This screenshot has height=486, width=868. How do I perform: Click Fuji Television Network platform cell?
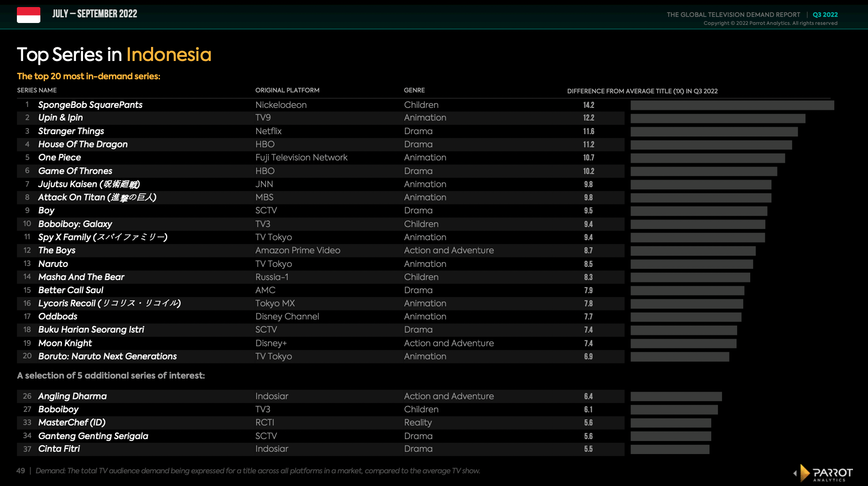[301, 158]
